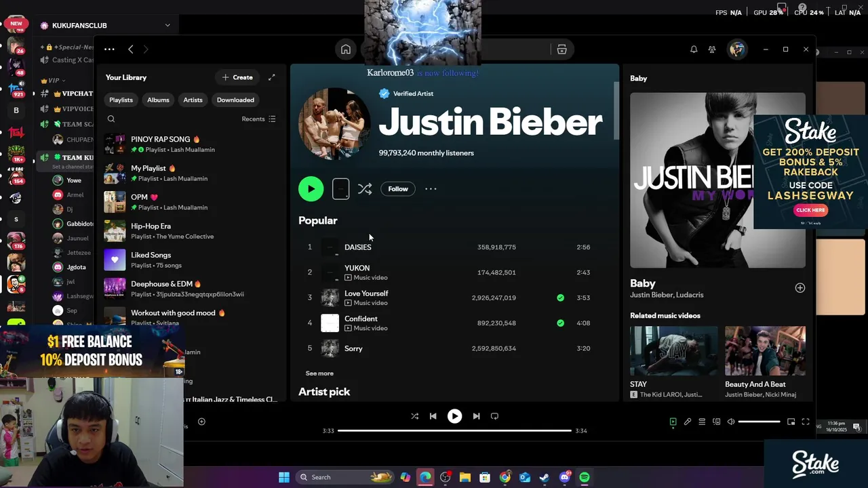Viewport: 868px width, 488px height.
Task: Mute using the volume speaker icon
Action: (x=731, y=422)
